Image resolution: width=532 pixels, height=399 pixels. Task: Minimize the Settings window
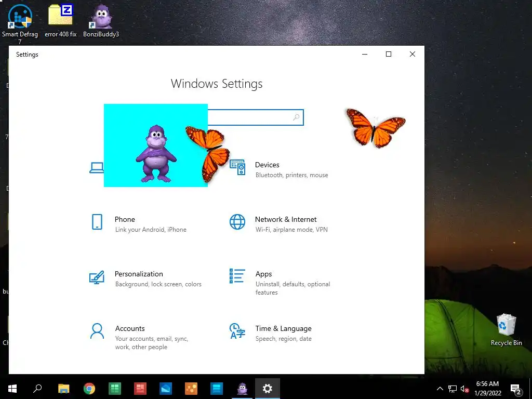click(365, 54)
